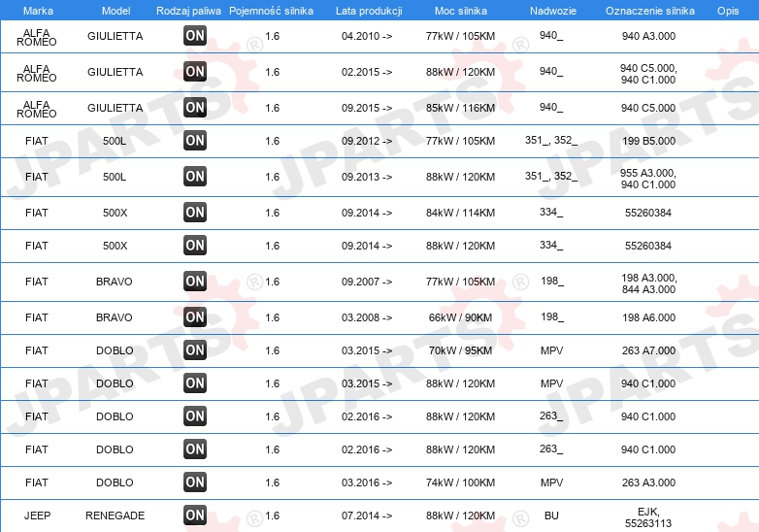Click the Moc silnika column header
This screenshot has width=759, height=532.
pos(461,11)
